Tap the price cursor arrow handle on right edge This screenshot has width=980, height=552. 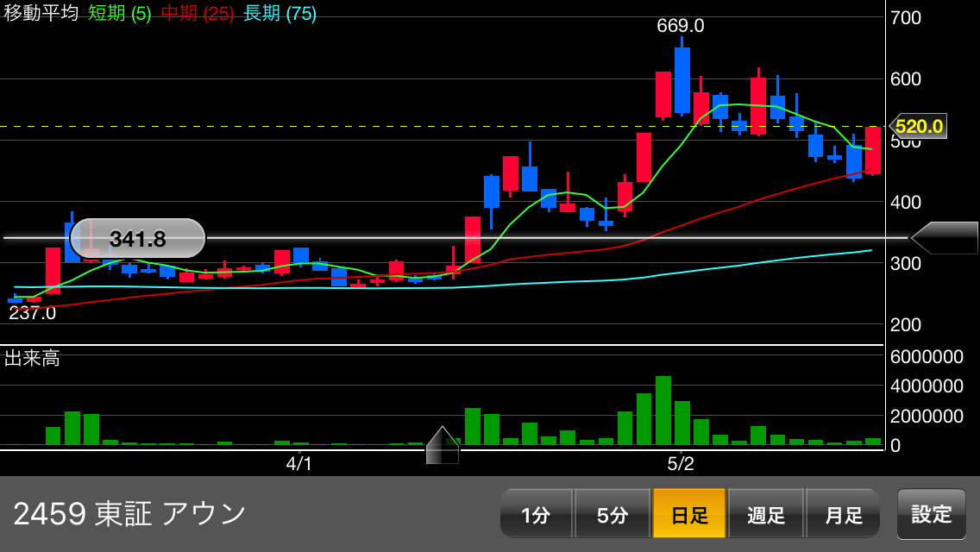(x=945, y=238)
